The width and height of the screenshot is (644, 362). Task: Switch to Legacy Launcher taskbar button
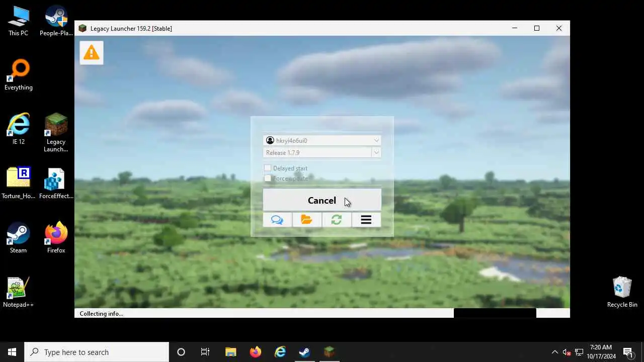tap(329, 352)
